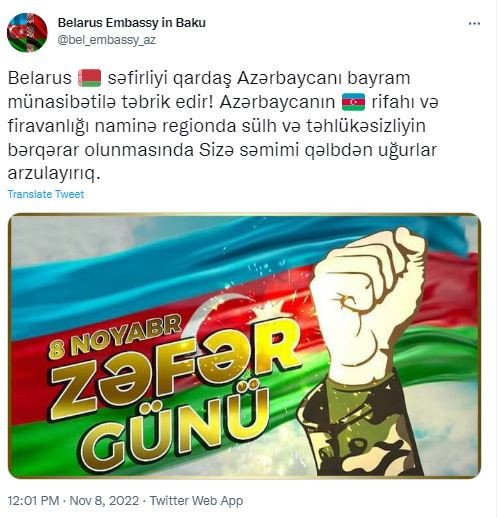Viewport: 499px width, 518px height.
Task: Click the Nov 8, 2022 date
Action: [104, 501]
